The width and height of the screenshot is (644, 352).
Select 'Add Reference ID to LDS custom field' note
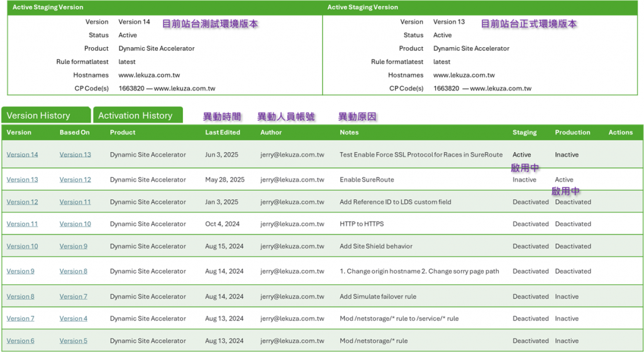tap(395, 202)
